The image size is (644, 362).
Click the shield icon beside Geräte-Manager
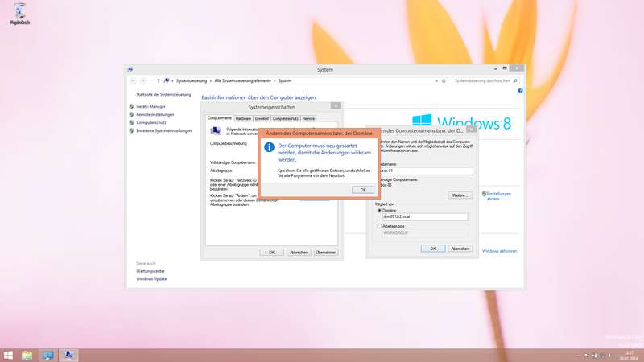131,106
